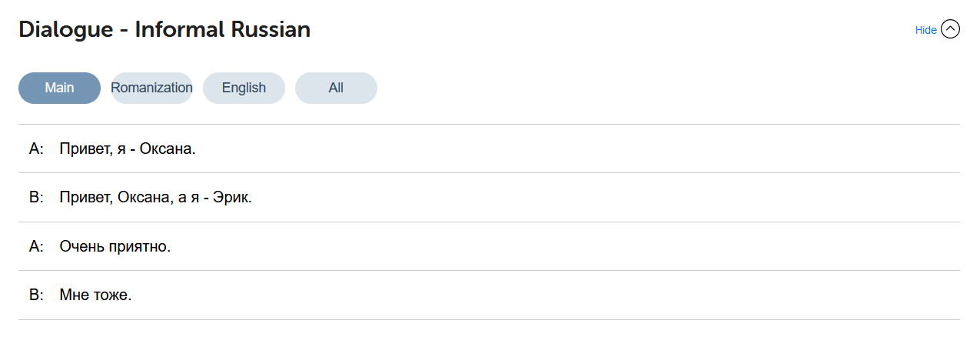
Task: Click the word приятно
Action: pyautogui.click(x=137, y=247)
